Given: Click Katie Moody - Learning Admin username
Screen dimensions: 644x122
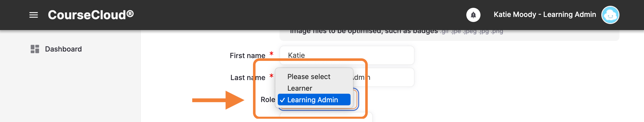Looking at the screenshot, I should (x=545, y=15).
